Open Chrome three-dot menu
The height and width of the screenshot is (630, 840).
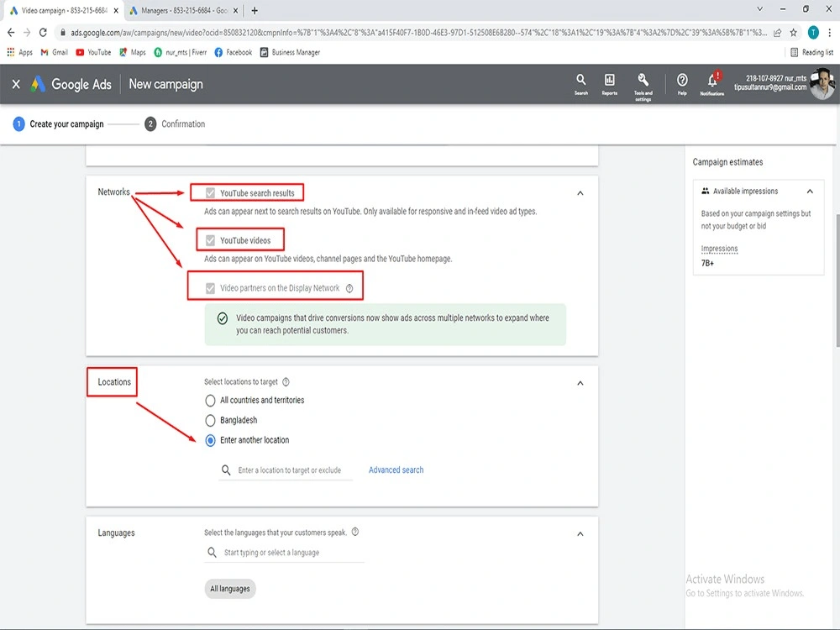click(829, 33)
